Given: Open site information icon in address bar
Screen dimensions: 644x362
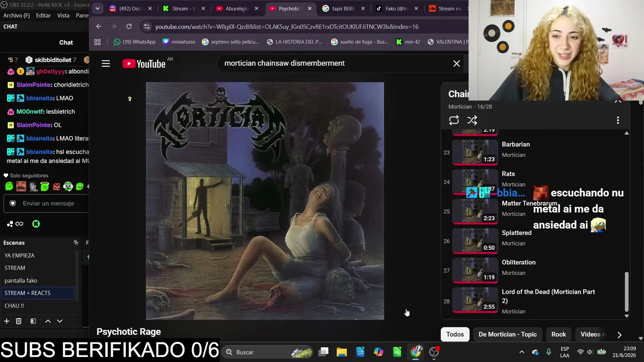Looking at the screenshot, I should pyautogui.click(x=146, y=27).
